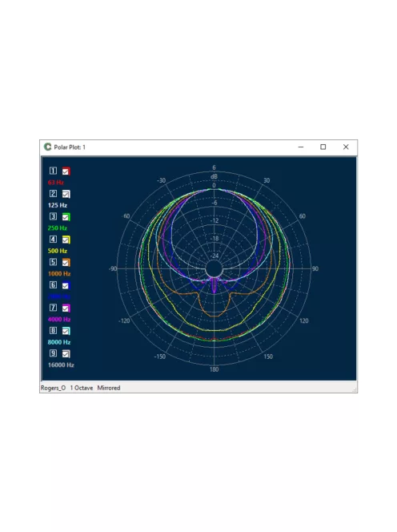The height and width of the screenshot is (532, 397).
Task: Maximize the Polar Plot window
Action: coord(323,147)
